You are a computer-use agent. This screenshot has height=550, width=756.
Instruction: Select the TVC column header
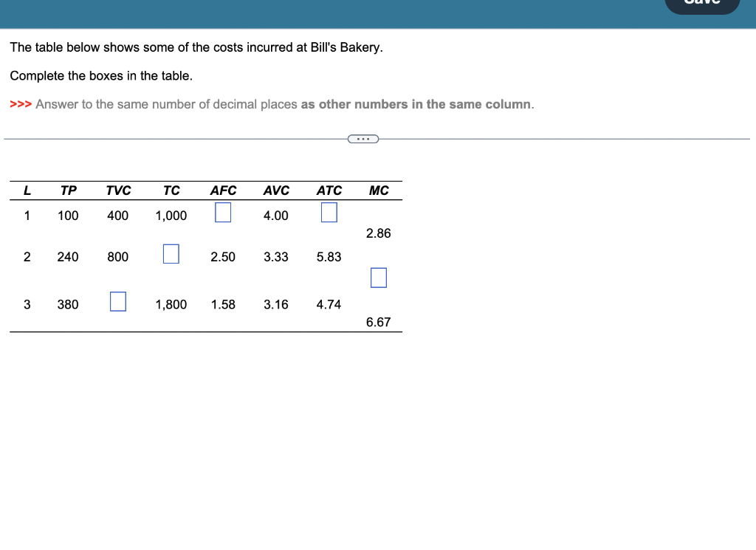[x=118, y=190]
